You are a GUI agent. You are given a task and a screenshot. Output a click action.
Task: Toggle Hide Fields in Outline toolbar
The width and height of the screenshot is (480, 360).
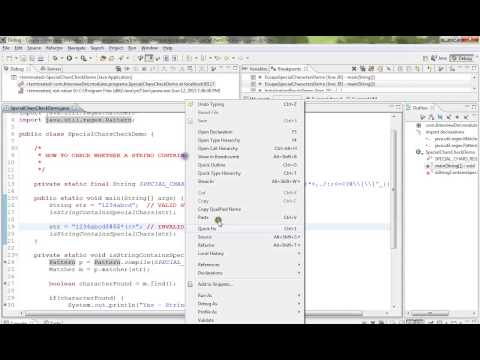tap(440, 117)
